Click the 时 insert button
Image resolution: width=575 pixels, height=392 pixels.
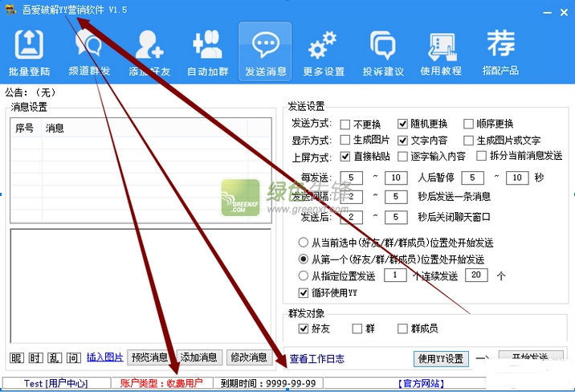coord(35,358)
